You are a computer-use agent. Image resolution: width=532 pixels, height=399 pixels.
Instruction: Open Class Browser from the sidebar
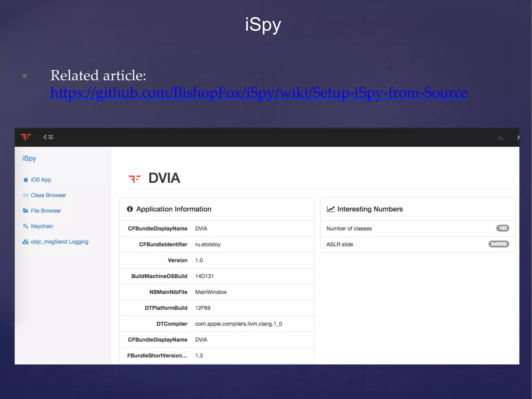(x=48, y=195)
